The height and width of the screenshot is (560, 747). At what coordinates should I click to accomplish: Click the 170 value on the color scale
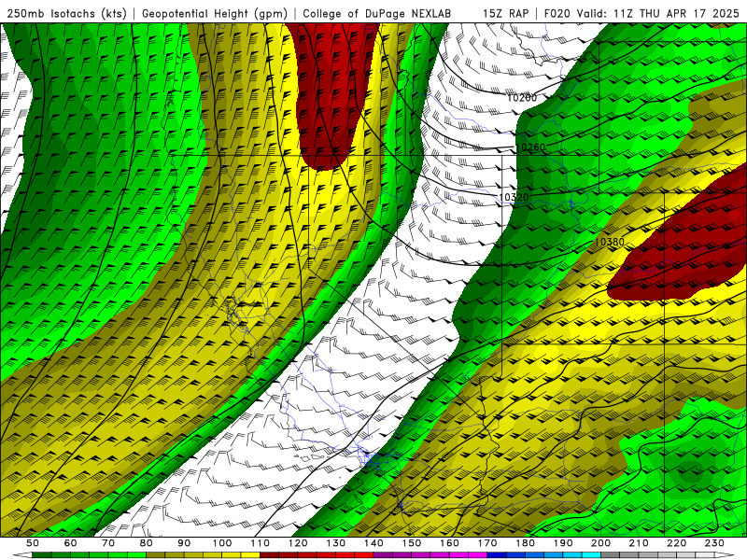[x=487, y=543]
